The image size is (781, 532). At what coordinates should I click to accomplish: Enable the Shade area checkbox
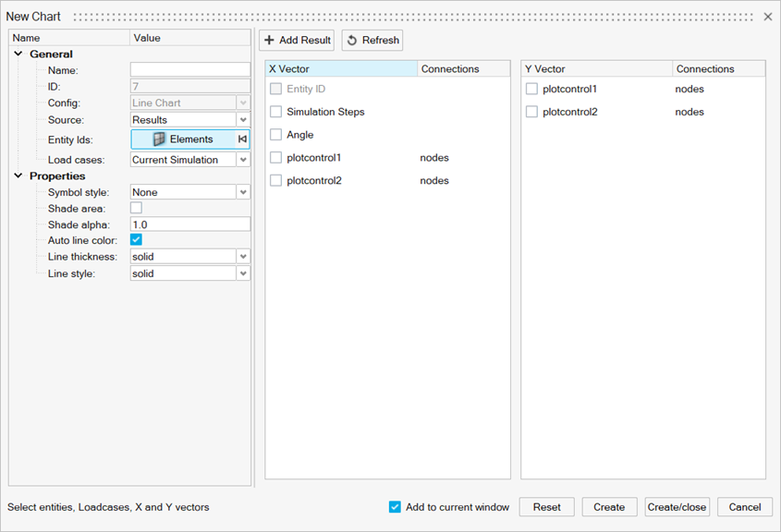tap(136, 209)
